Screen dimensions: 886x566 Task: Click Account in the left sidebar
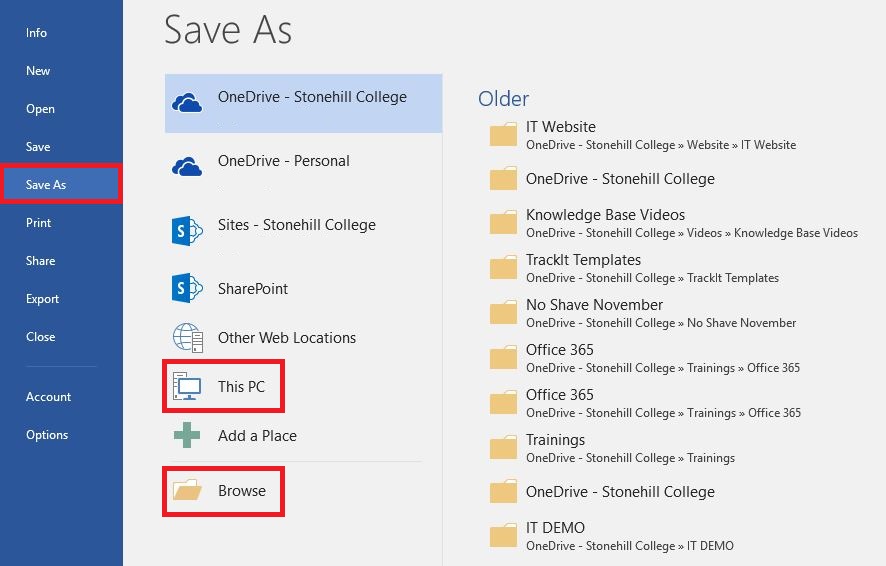(49, 397)
